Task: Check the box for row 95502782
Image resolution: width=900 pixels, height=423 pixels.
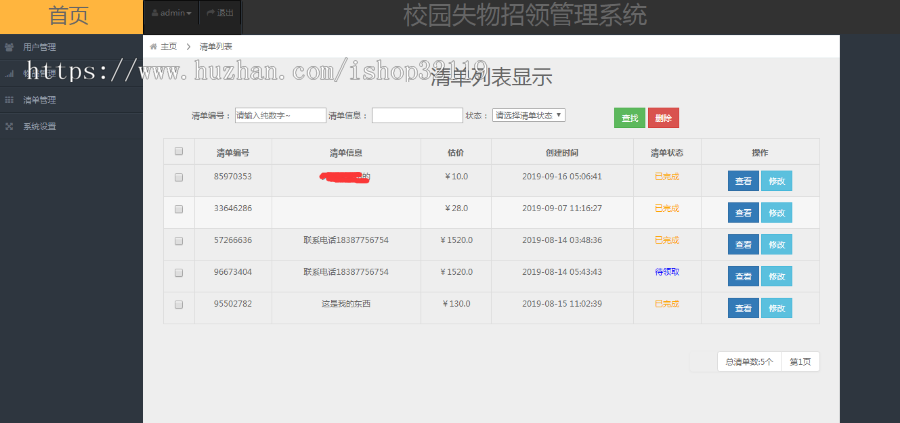Action: coord(179,305)
